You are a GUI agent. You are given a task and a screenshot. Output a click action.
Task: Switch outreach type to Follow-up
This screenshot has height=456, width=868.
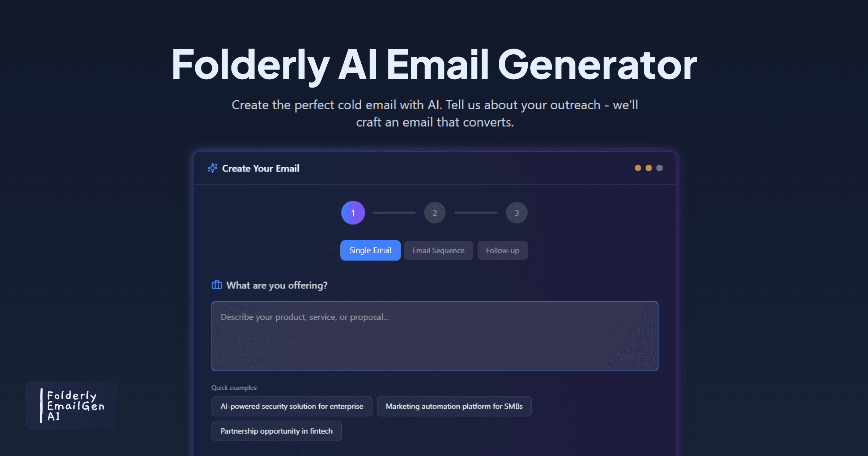[x=502, y=250]
